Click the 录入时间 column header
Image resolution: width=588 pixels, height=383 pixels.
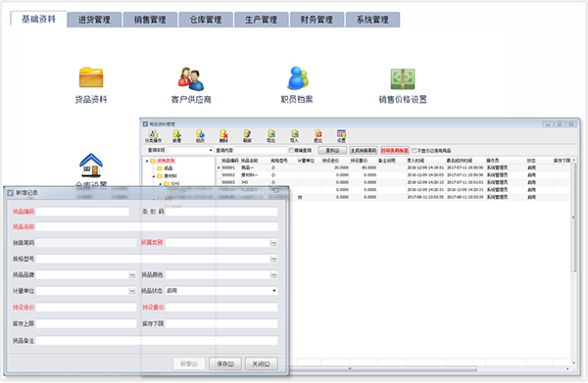(x=416, y=161)
